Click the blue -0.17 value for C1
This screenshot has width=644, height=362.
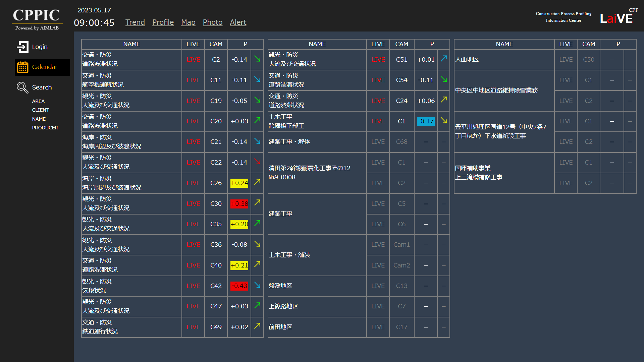(426, 121)
